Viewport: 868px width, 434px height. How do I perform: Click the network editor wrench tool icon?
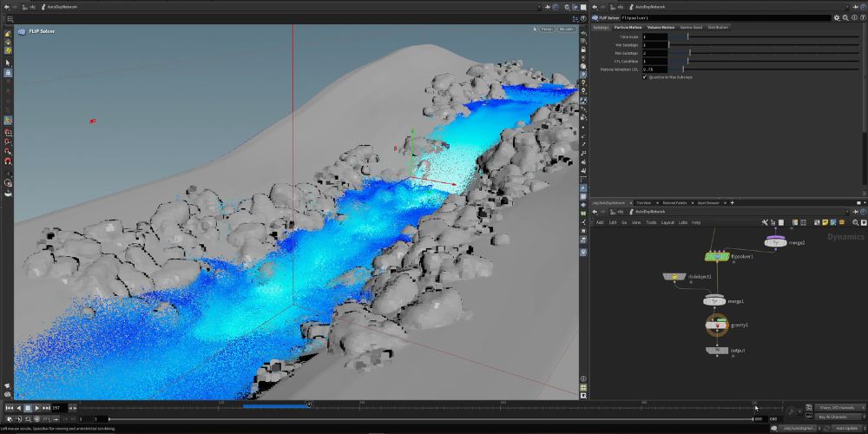tap(765, 222)
